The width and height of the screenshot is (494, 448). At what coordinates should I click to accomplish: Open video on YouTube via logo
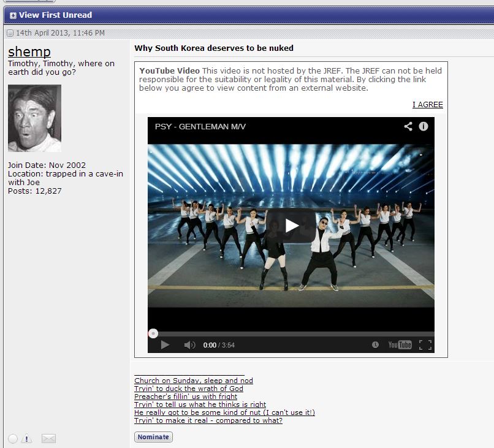coord(400,345)
